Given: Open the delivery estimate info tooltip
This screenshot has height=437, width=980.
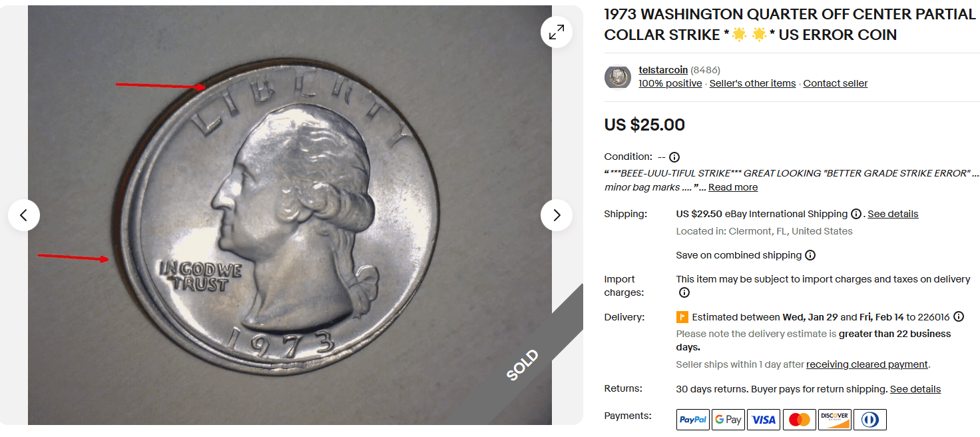Looking at the screenshot, I should coord(959,316).
